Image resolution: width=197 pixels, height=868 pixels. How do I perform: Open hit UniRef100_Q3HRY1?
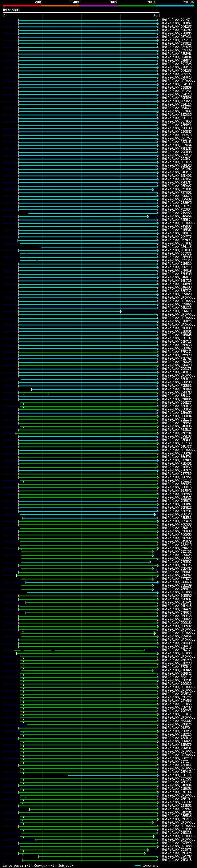pyautogui.click(x=177, y=125)
